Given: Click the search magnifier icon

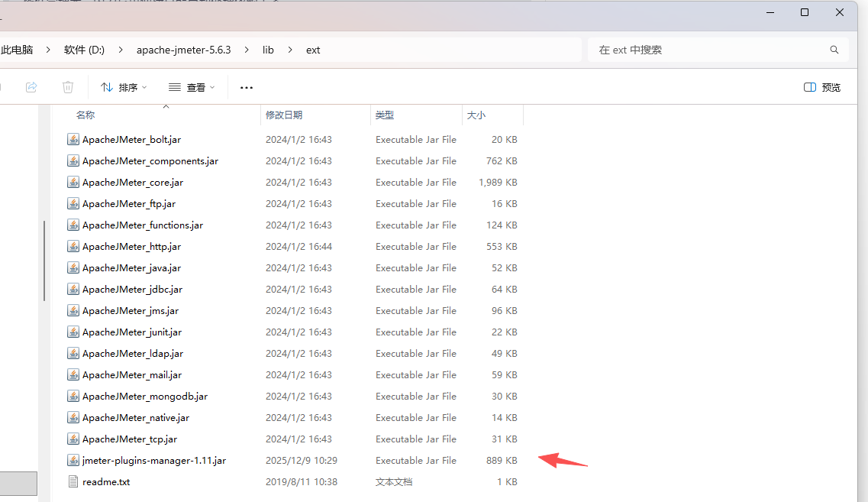Looking at the screenshot, I should [x=834, y=50].
